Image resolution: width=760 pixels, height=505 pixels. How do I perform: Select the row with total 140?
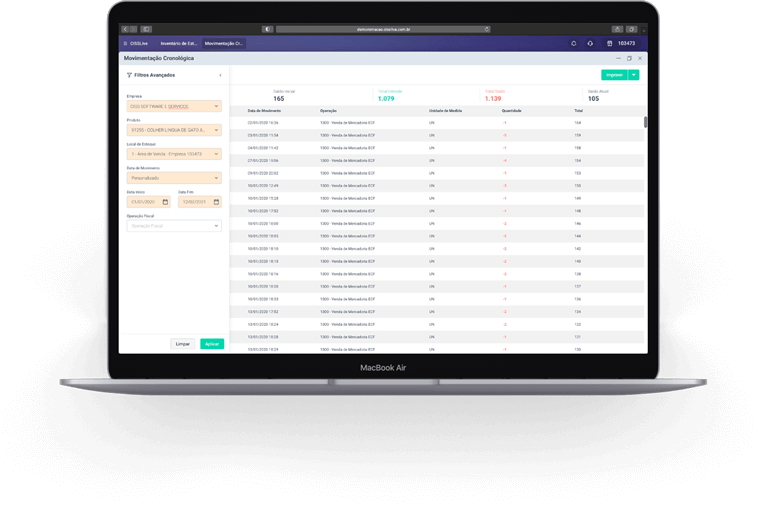click(x=437, y=262)
